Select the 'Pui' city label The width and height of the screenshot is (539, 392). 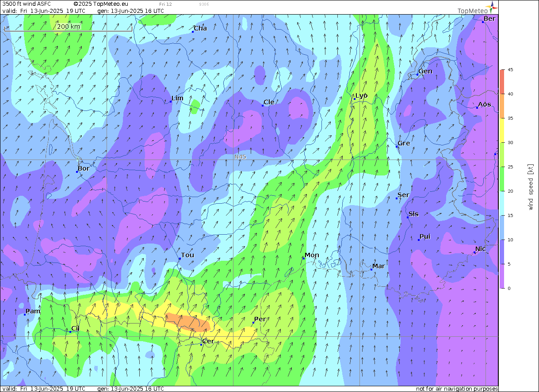425,236
